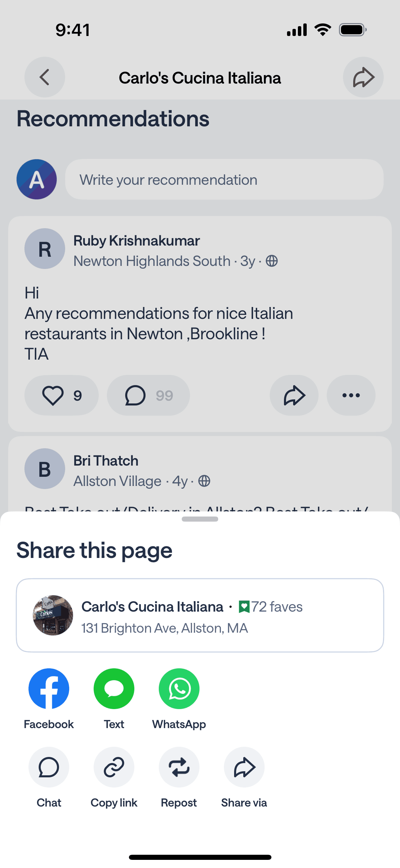Open more options for Ruby's post
The image size is (400, 868).
click(x=351, y=395)
